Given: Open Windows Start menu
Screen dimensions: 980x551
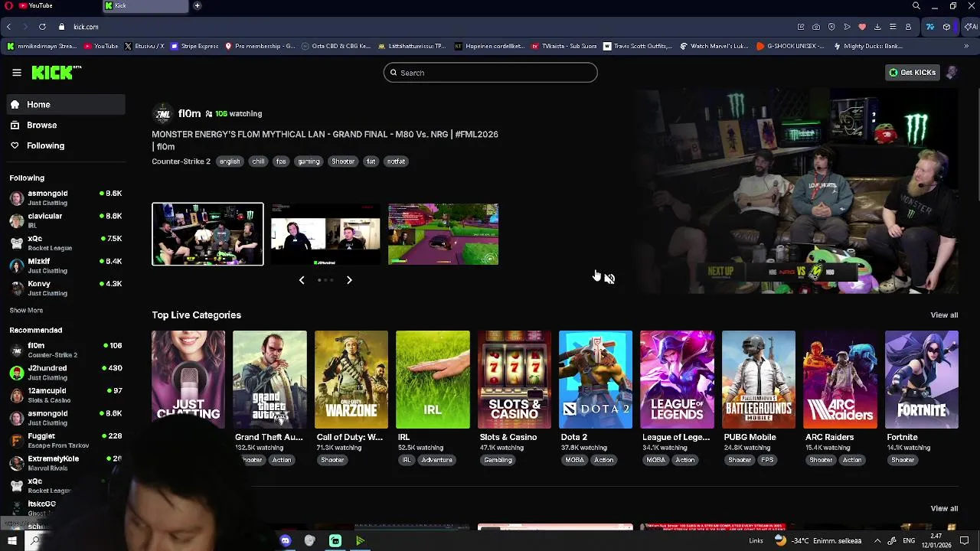Looking at the screenshot, I should click(11, 541).
